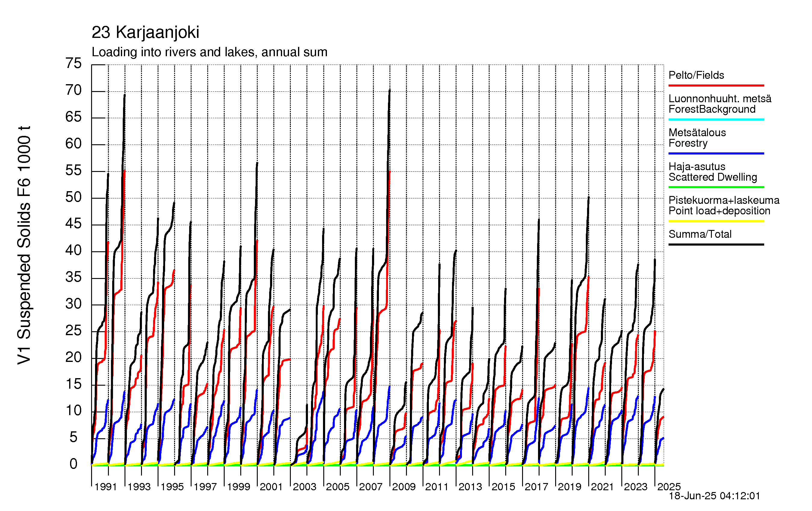Image resolution: width=812 pixels, height=511 pixels.
Task: Click the chart title 23 Karjaanjoki
Action: click(x=145, y=33)
